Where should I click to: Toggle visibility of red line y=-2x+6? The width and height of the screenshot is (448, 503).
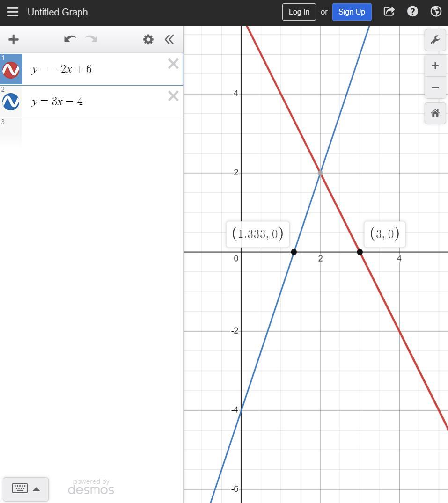click(11, 70)
